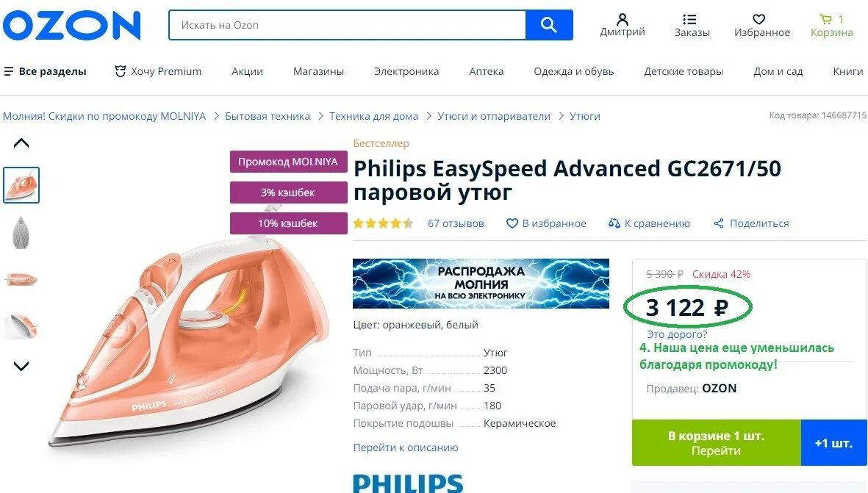
Task: Add product to В избранное
Action: tap(546, 223)
